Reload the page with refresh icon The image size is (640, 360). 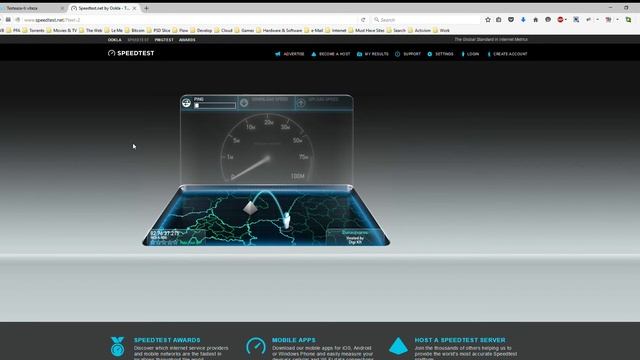[363, 20]
